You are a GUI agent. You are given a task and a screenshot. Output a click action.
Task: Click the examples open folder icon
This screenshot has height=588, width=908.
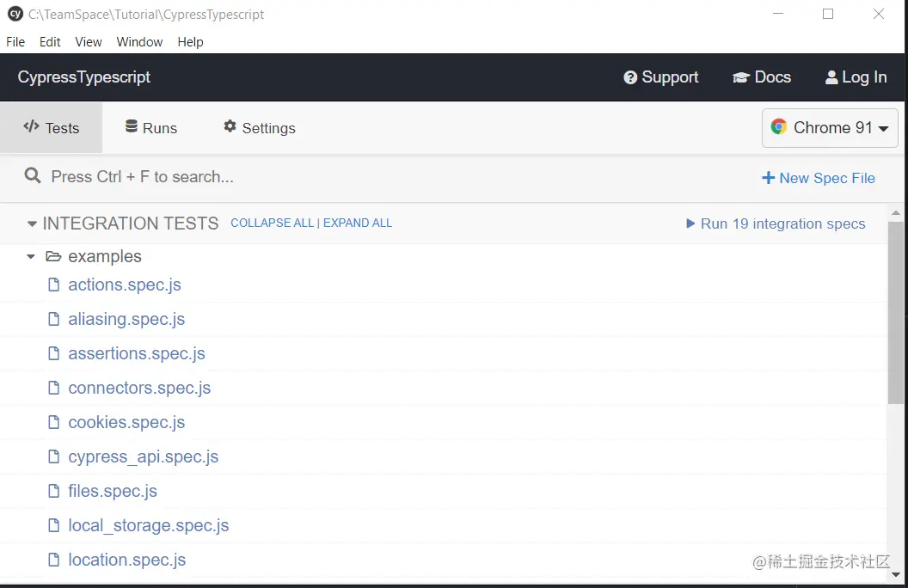pos(53,256)
